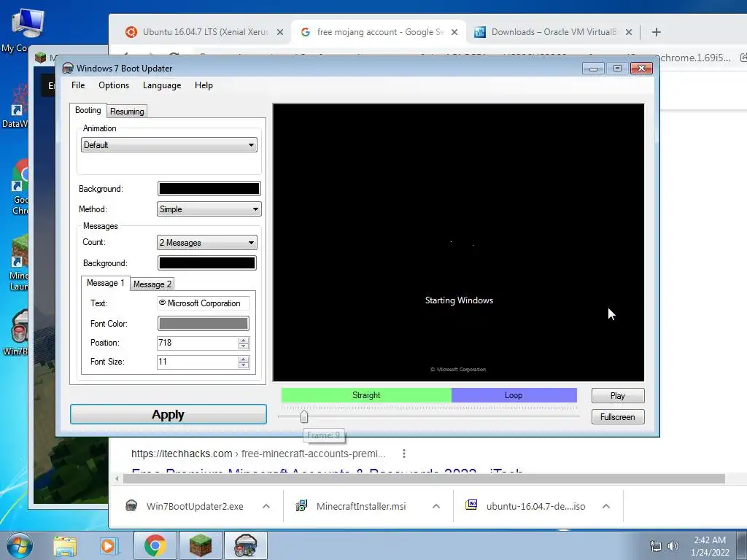
Task: Click the Font Size value field
Action: (x=197, y=362)
